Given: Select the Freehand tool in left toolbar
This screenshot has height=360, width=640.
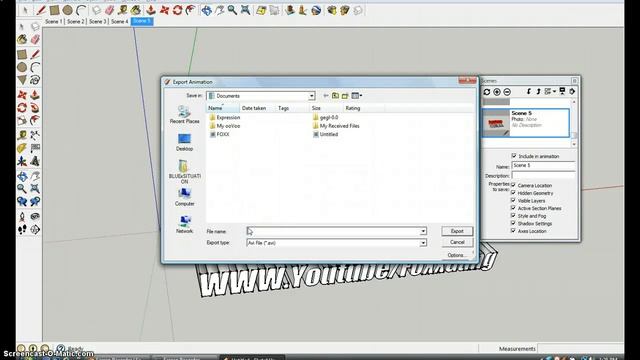Looking at the screenshot, I should pos(35,80).
